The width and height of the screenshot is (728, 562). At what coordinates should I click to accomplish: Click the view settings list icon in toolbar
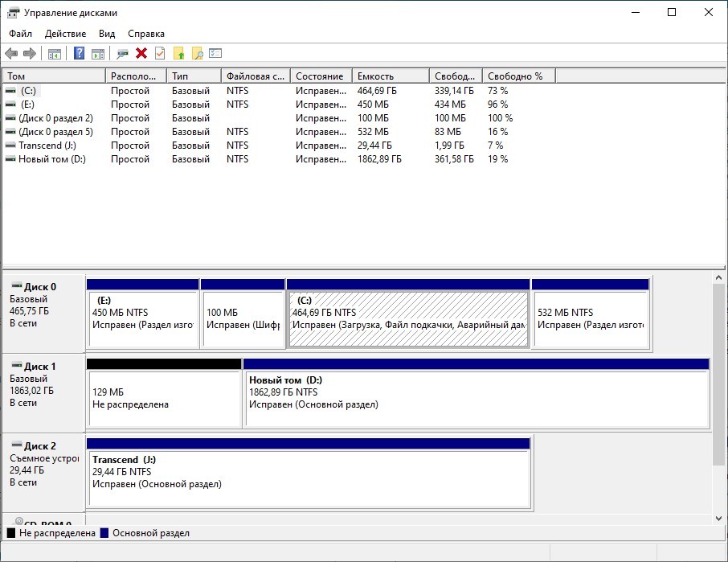[215, 53]
